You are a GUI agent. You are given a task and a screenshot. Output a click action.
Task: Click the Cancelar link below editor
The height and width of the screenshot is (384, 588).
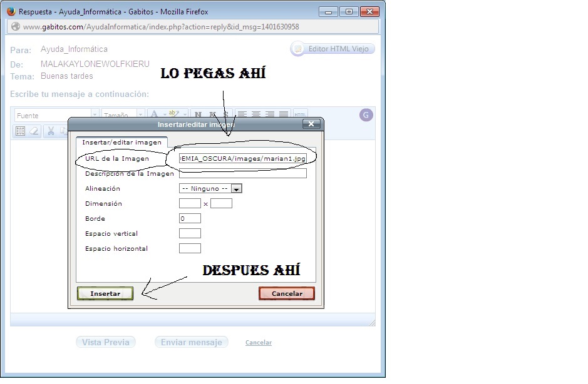pyautogui.click(x=258, y=343)
